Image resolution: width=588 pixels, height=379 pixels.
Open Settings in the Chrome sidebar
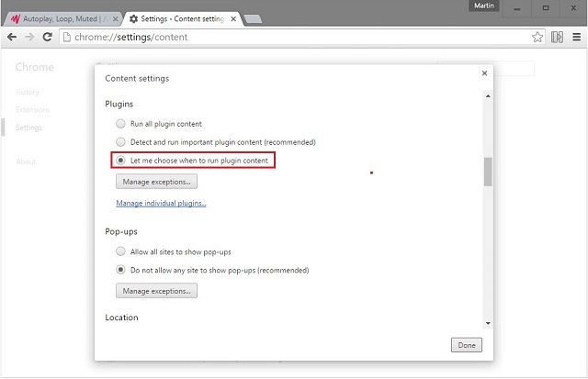(x=28, y=128)
